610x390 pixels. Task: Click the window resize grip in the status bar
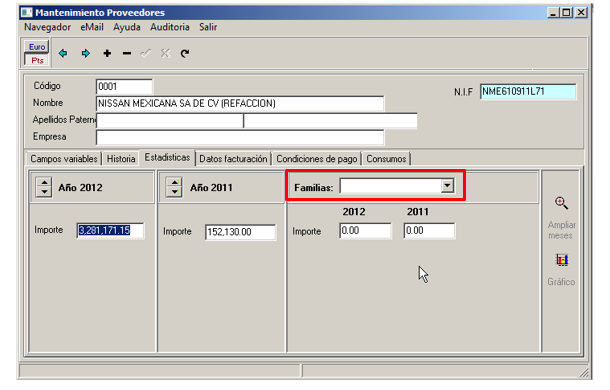click(584, 372)
